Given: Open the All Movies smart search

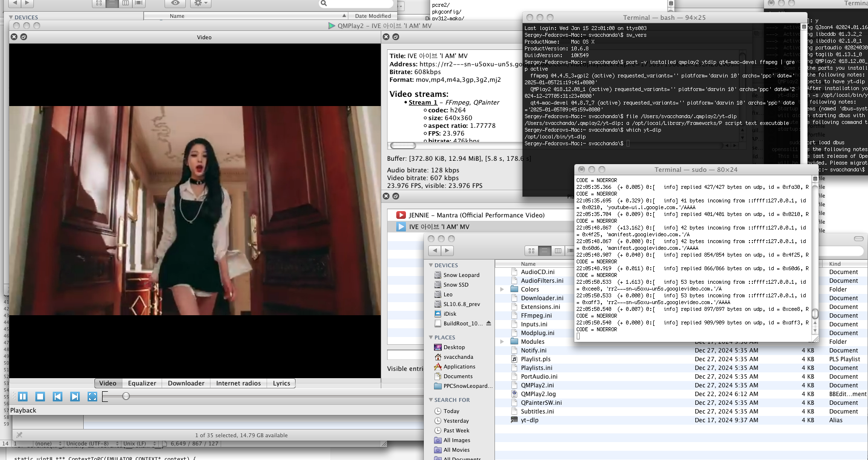Looking at the screenshot, I should coord(456,450).
